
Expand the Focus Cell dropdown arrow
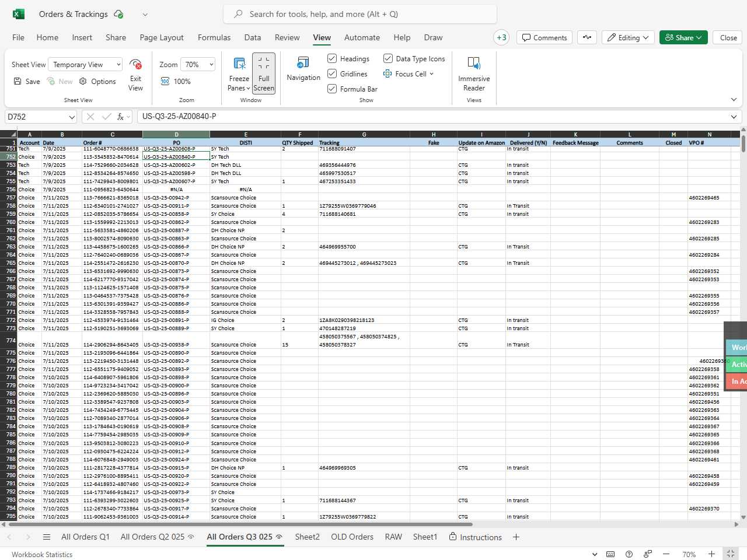click(x=432, y=73)
